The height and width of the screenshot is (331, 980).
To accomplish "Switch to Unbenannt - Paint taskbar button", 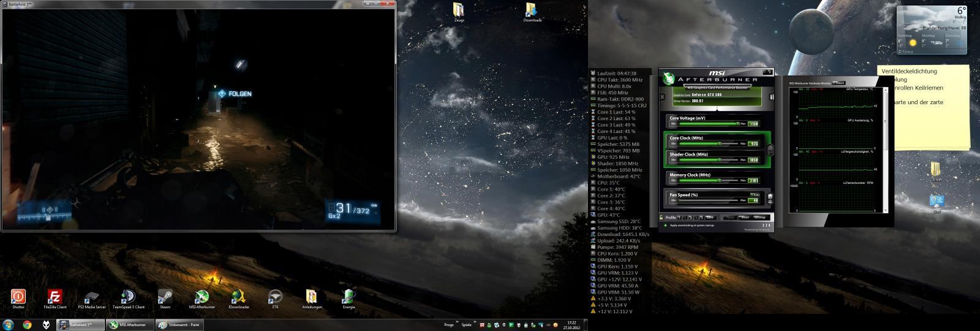I will (x=179, y=324).
